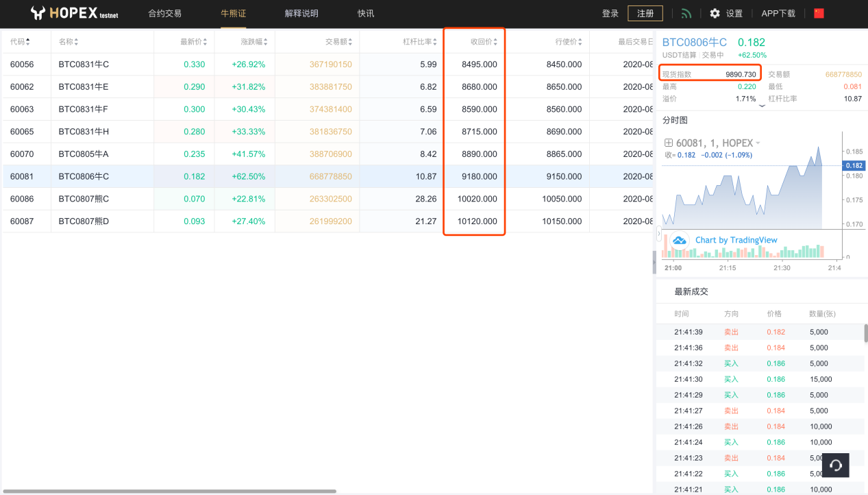Click the 分时图 chart heading
Image resolution: width=868 pixels, height=495 pixels.
coord(675,120)
